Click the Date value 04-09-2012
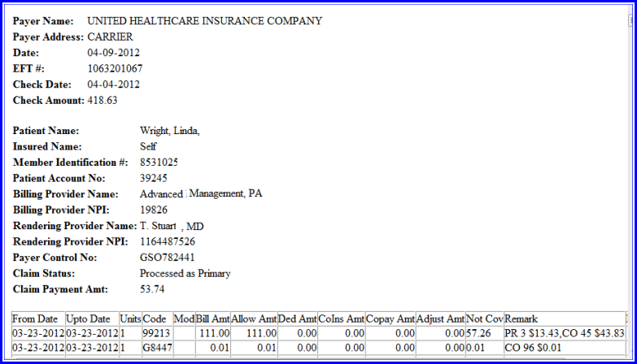The width and height of the screenshot is (637, 364). tap(113, 53)
